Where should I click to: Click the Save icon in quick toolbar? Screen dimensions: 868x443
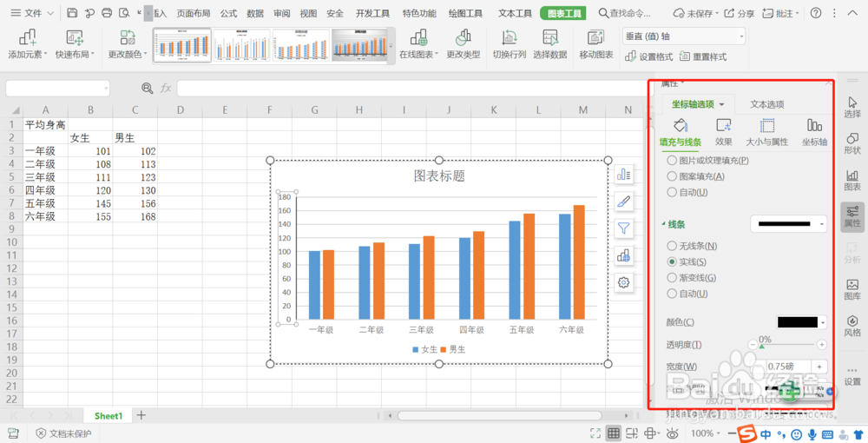click(x=72, y=13)
